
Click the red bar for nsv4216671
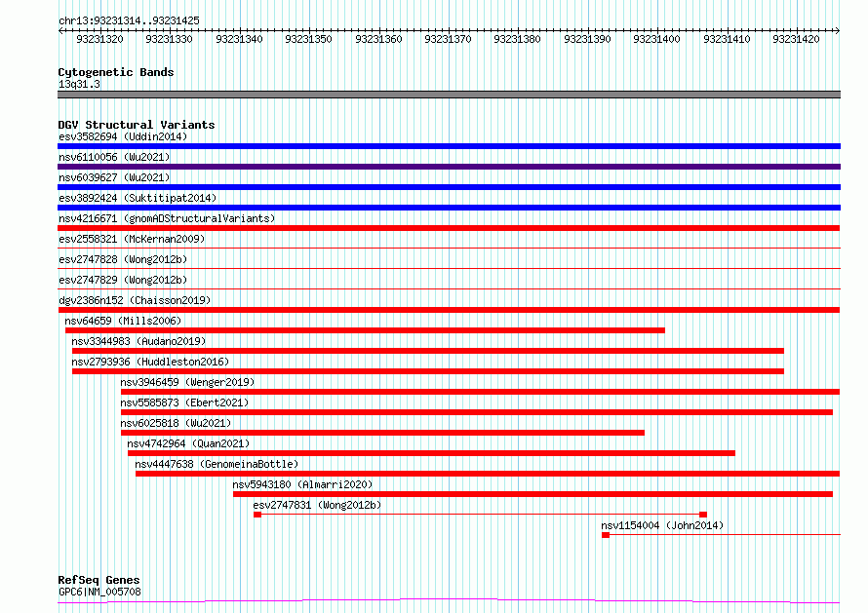coord(449,228)
